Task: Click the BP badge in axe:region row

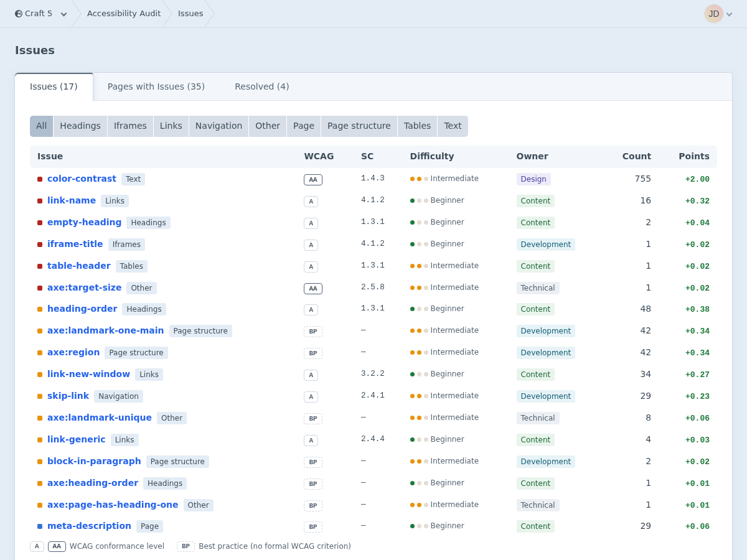Action: pyautogui.click(x=313, y=353)
